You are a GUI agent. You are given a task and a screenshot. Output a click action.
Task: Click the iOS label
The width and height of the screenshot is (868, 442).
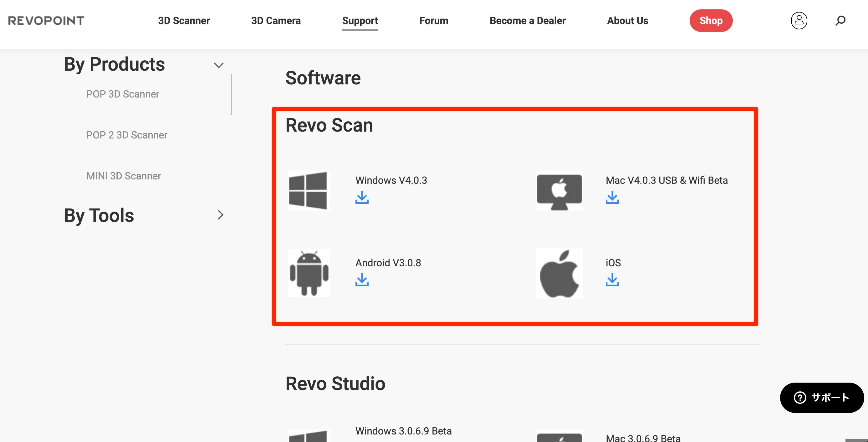[x=613, y=263]
